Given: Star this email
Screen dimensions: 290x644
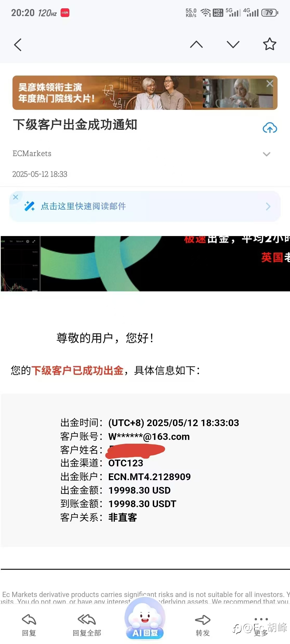Looking at the screenshot, I should coord(270,44).
